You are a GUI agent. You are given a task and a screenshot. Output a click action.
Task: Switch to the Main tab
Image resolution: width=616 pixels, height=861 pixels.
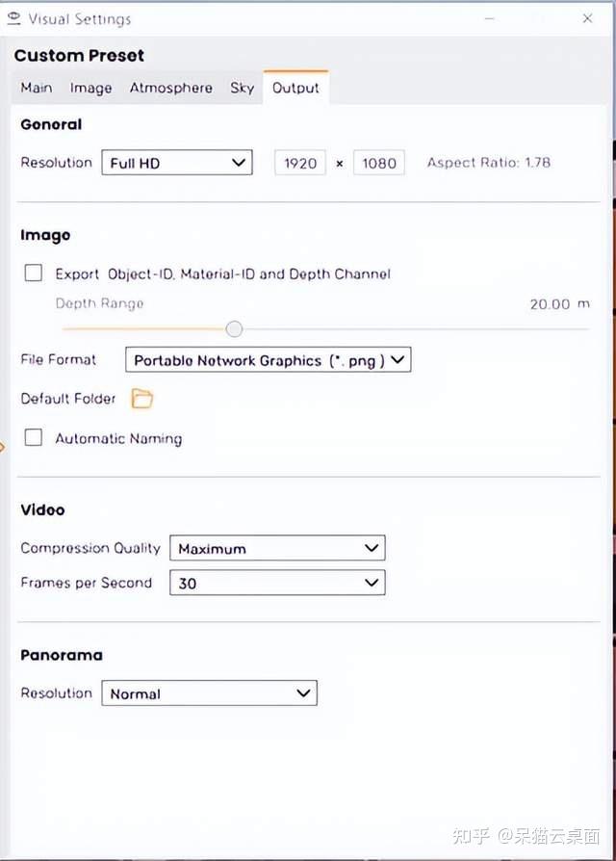click(x=37, y=88)
